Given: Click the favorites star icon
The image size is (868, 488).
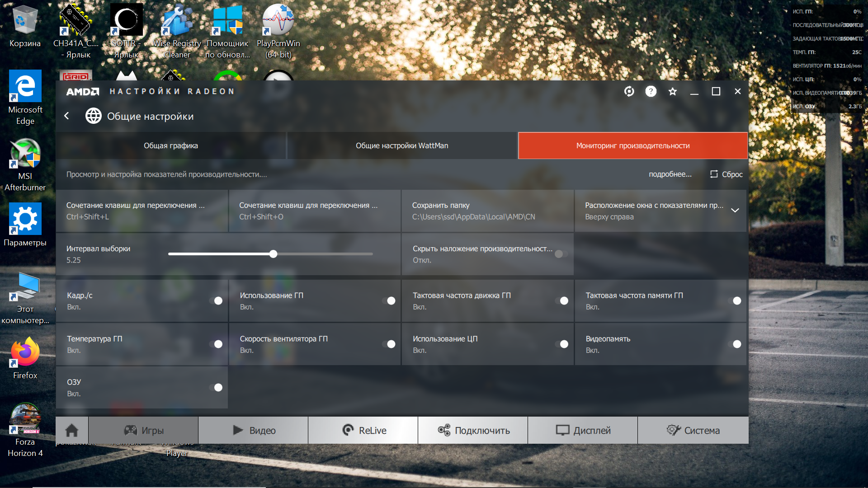Looking at the screenshot, I should point(672,91).
